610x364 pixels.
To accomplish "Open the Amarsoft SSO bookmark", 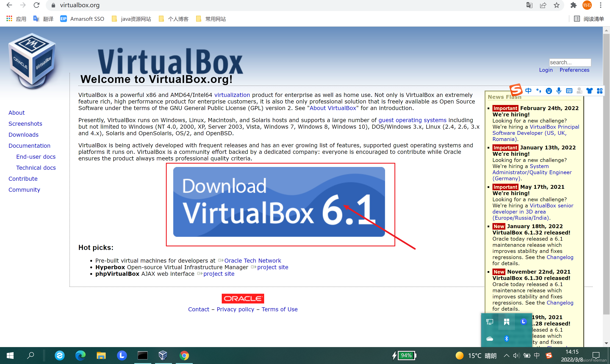I will 82,19.
